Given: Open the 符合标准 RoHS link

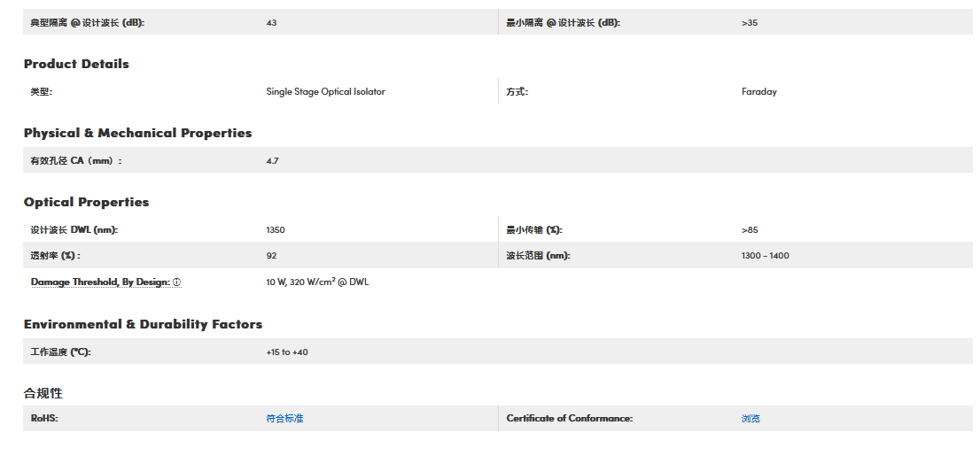Looking at the screenshot, I should pyautogui.click(x=284, y=418).
